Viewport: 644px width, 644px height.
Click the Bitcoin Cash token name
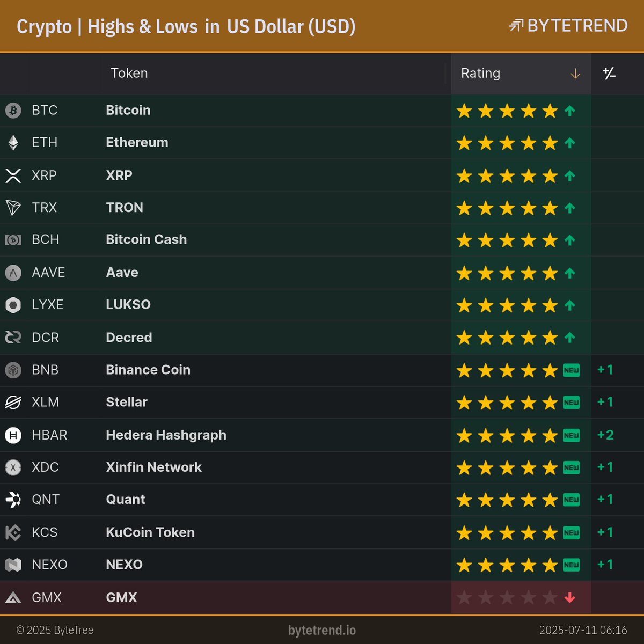[146, 239]
